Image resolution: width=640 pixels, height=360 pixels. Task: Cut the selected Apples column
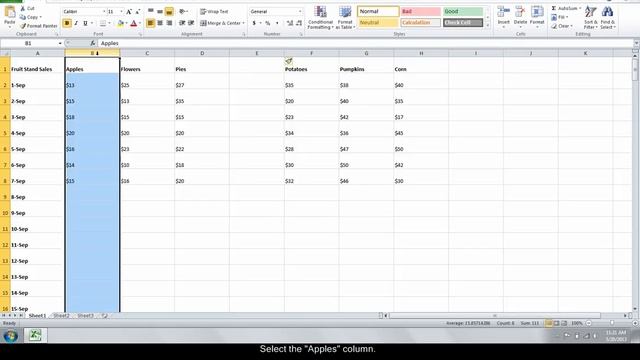27,9
